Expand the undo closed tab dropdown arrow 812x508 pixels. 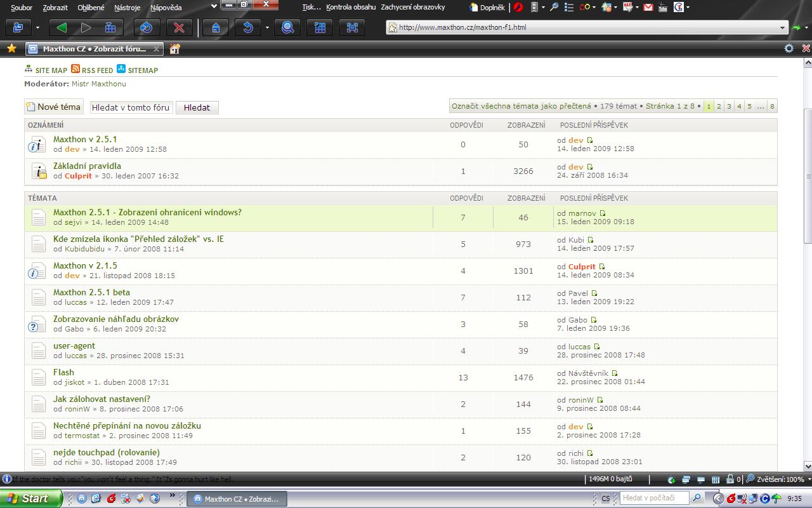coord(267,28)
